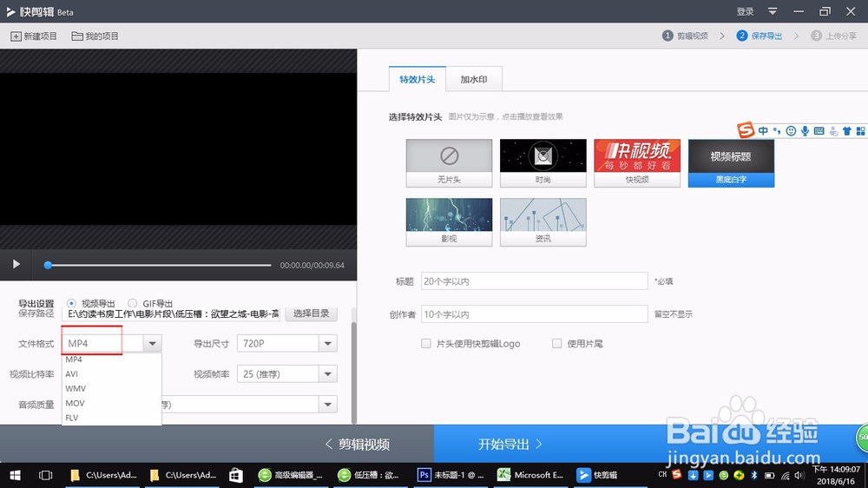Viewport: 868px width, 488px height.
Task: Switch to 加水印 tab
Action: click(474, 79)
